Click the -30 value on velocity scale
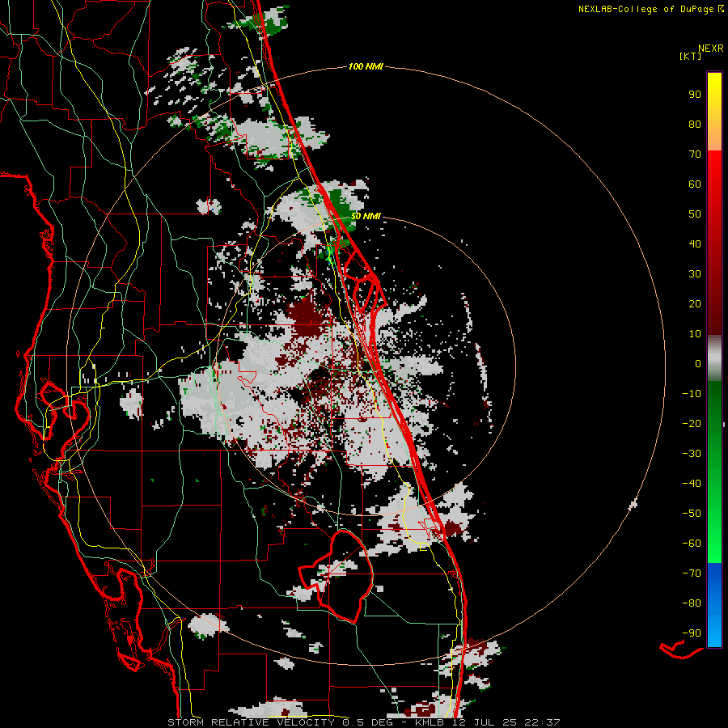 point(692,454)
